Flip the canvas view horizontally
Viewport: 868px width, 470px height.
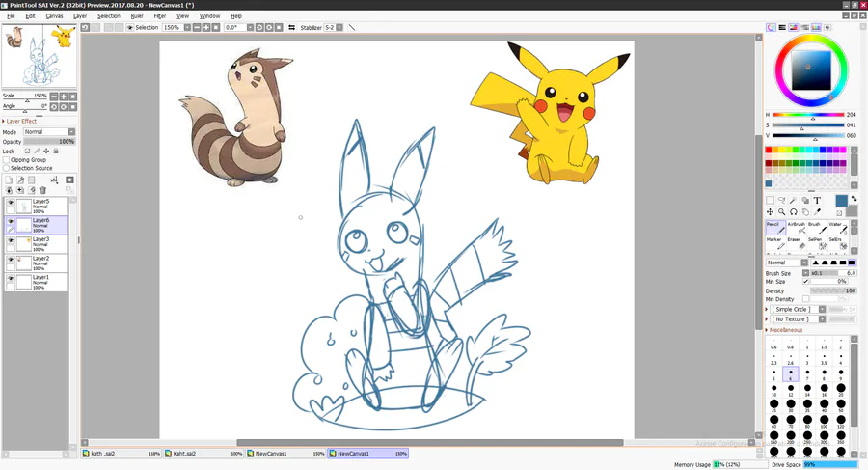291,27
